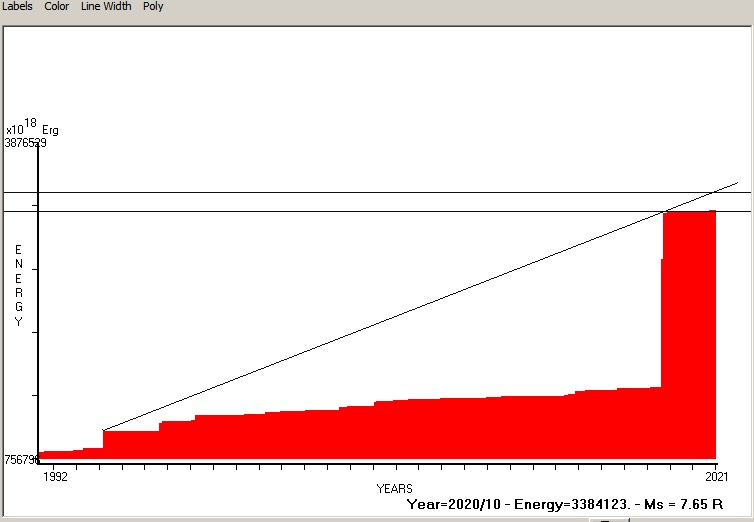Image resolution: width=754 pixels, height=522 pixels.
Task: Open the Color menu
Action: tap(57, 6)
